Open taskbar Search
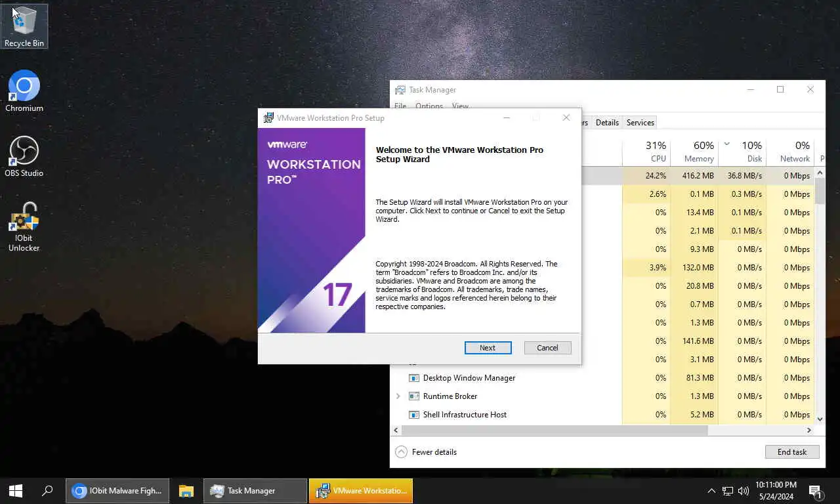Viewport: 840px width, 504px height. (47, 490)
